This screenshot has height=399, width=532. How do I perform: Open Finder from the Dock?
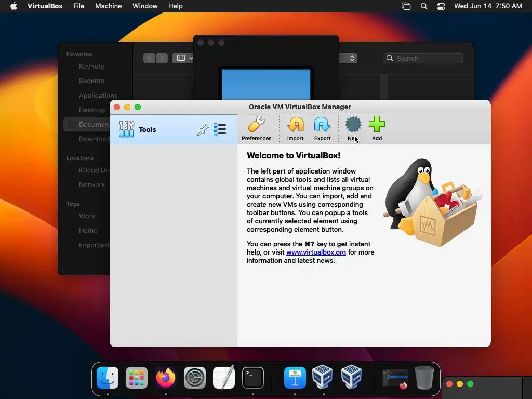[x=108, y=378]
